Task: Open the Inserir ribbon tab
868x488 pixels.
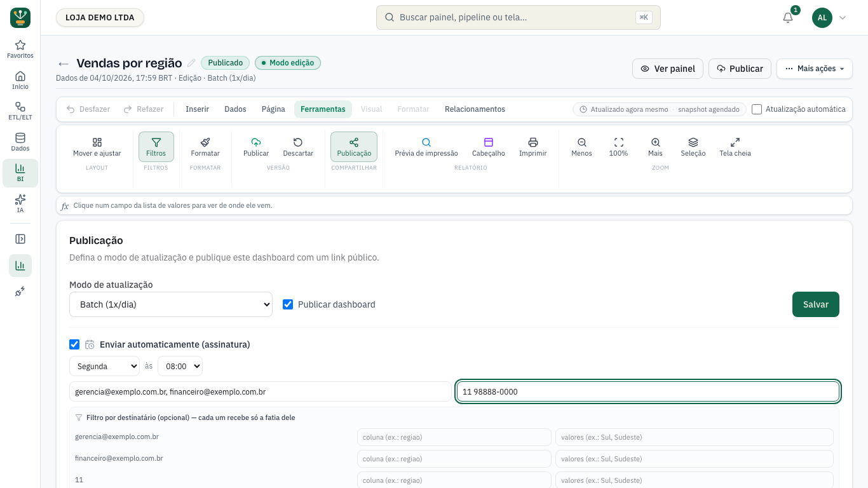Action: pyautogui.click(x=197, y=109)
